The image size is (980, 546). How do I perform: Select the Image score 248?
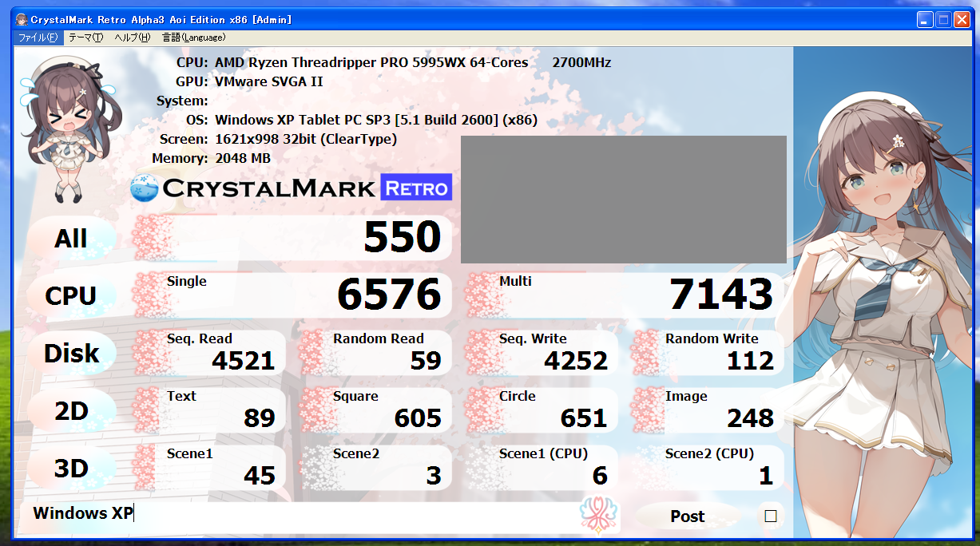pos(750,418)
